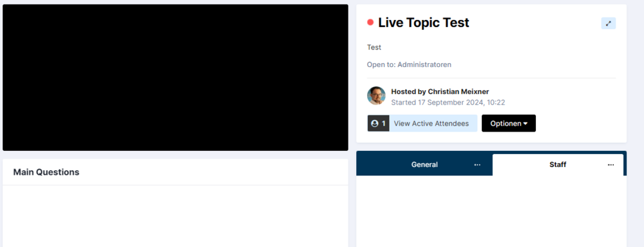
Task: Click the 'Open to: Administratoren' text
Action: 409,64
